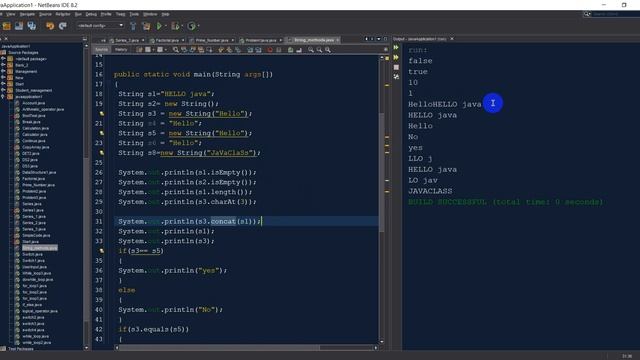Screen dimensions: 640x360
Task: Click the Comment code editor icon
Action: pos(290,50)
